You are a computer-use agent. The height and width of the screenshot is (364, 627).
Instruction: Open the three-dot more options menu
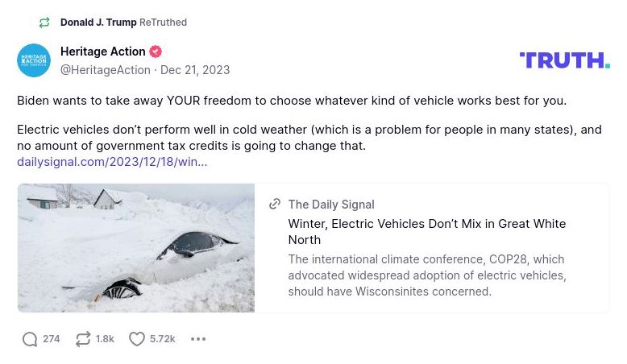198,339
